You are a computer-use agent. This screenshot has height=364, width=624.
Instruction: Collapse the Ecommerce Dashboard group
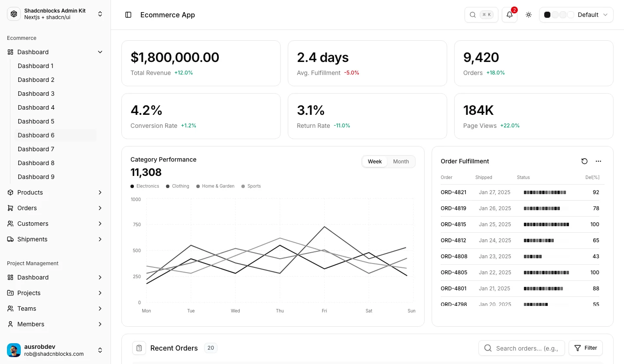point(55,52)
